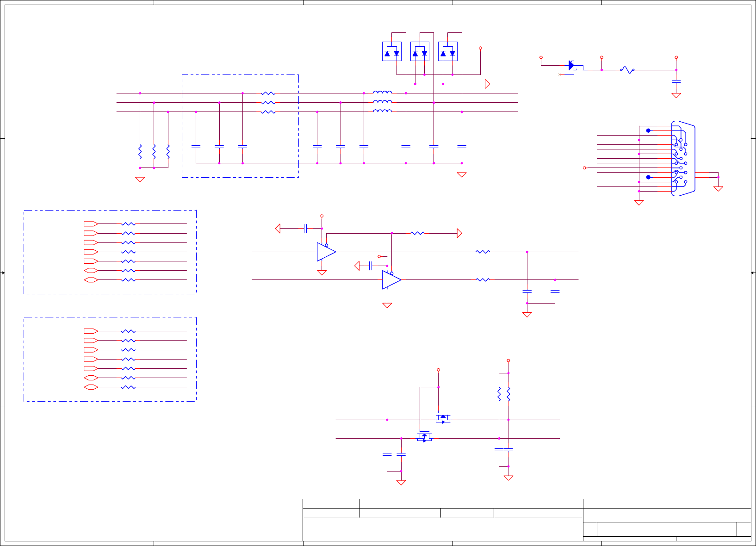Click the off-page arrow right of the diode packages
This screenshot has width=756, height=546.
tap(487, 84)
